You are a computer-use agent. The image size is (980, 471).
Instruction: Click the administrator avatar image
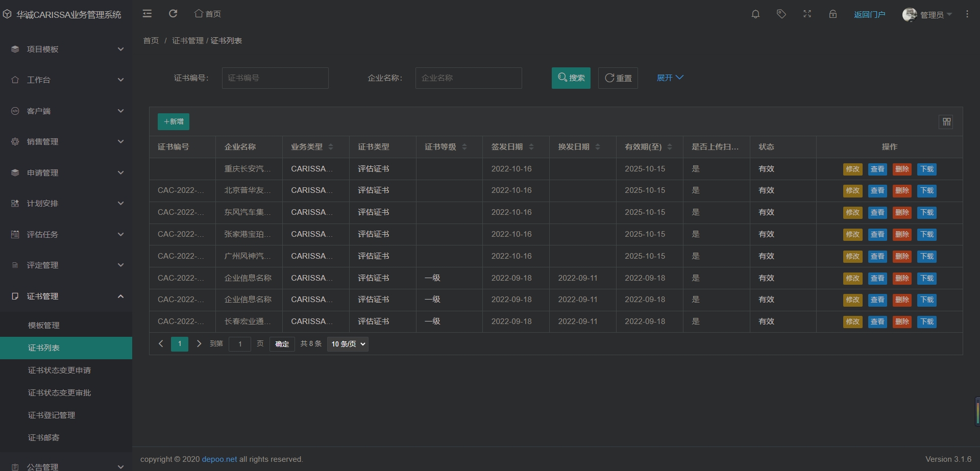pos(909,14)
